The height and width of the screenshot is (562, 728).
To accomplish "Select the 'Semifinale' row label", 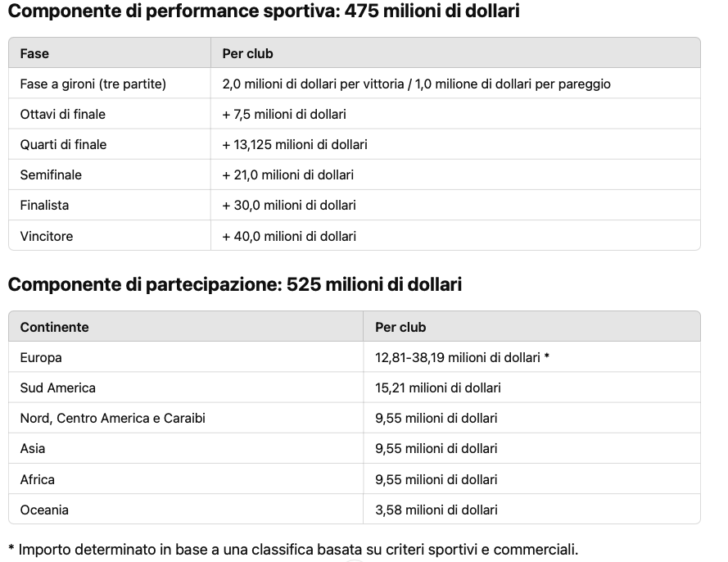I will coord(51,174).
